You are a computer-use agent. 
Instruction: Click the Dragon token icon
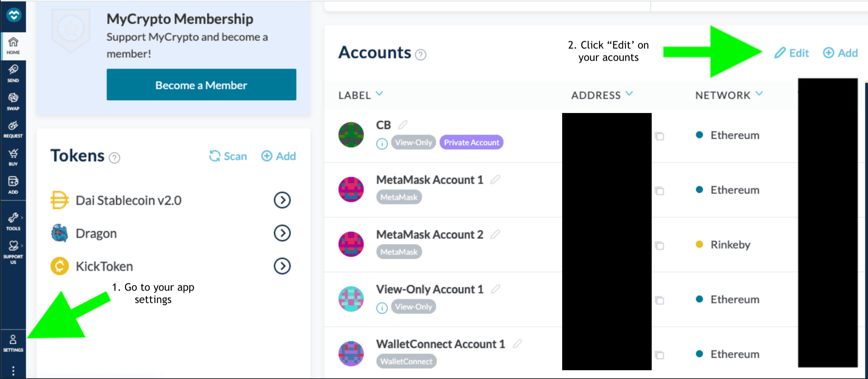pyautogui.click(x=59, y=233)
